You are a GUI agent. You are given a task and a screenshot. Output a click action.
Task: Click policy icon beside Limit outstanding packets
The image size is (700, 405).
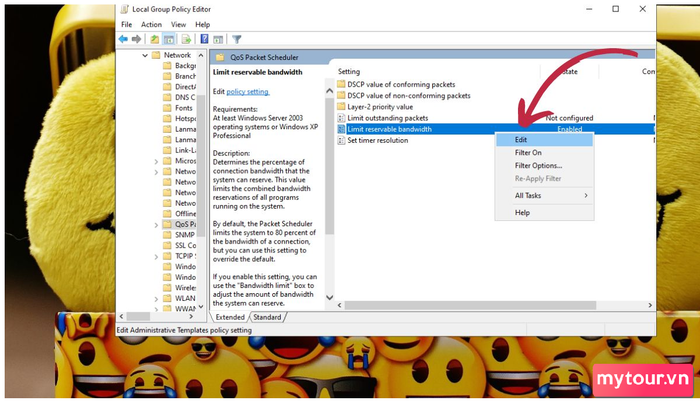(342, 118)
